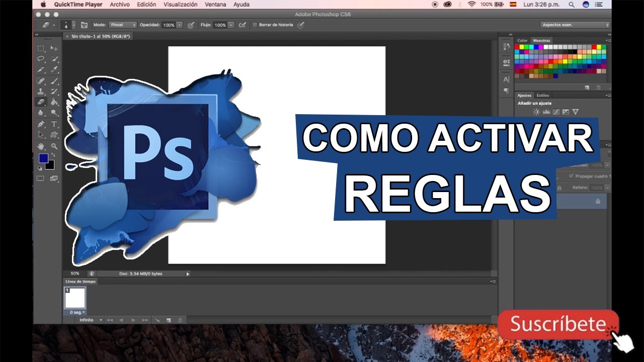Image resolution: width=644 pixels, height=362 pixels.
Task: Select the Spot Healing Brush tool
Action: pos(41,80)
